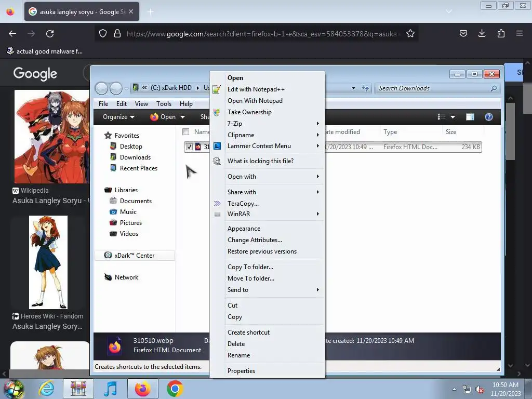Expand the address bar history dropdown
532x399 pixels.
(x=353, y=88)
